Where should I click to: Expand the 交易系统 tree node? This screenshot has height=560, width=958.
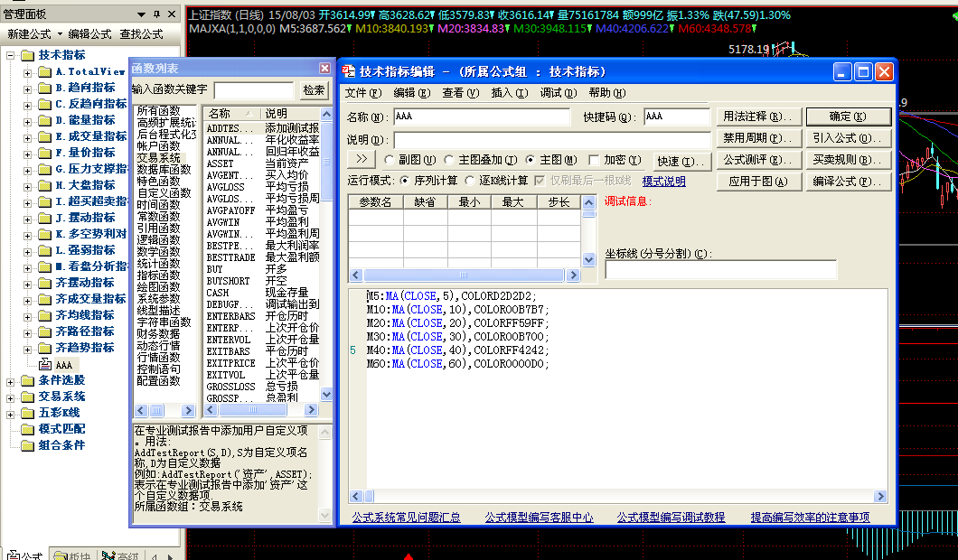(11, 397)
